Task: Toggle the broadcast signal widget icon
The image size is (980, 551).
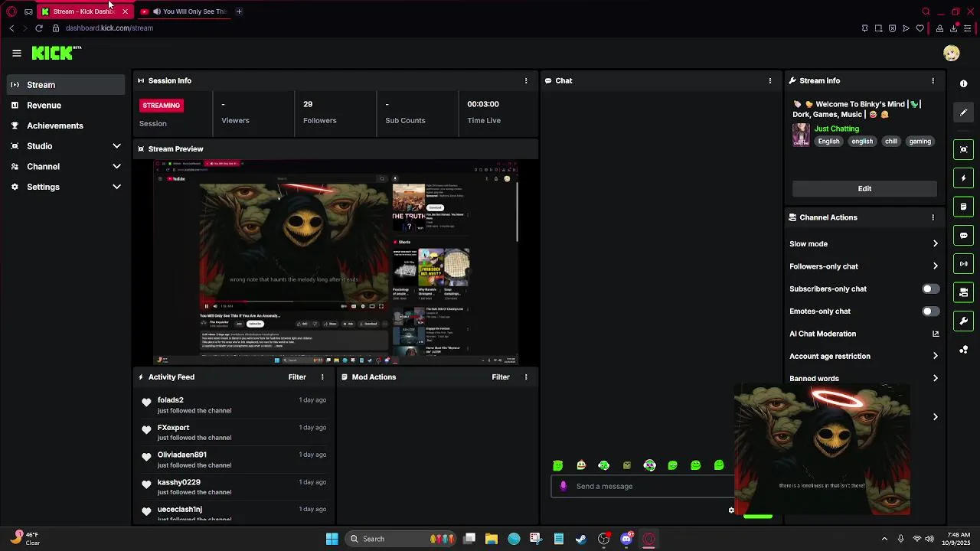Action: [964, 264]
